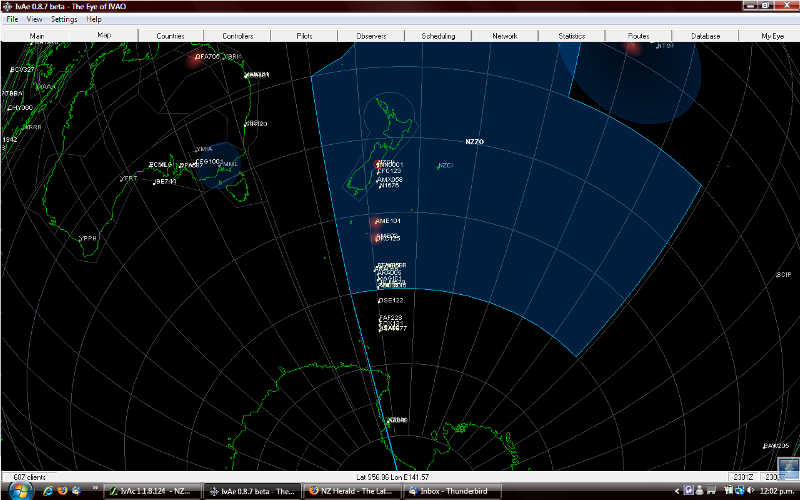Screen dimensions: 800x500
Task: Select the DSE122 aircraft marker
Action: [x=390, y=300]
